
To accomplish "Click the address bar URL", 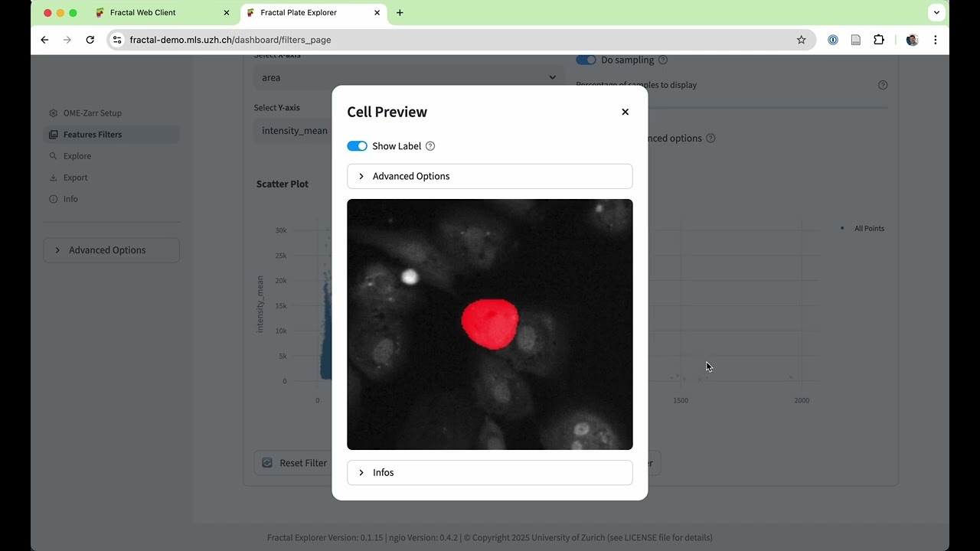I will pyautogui.click(x=230, y=40).
